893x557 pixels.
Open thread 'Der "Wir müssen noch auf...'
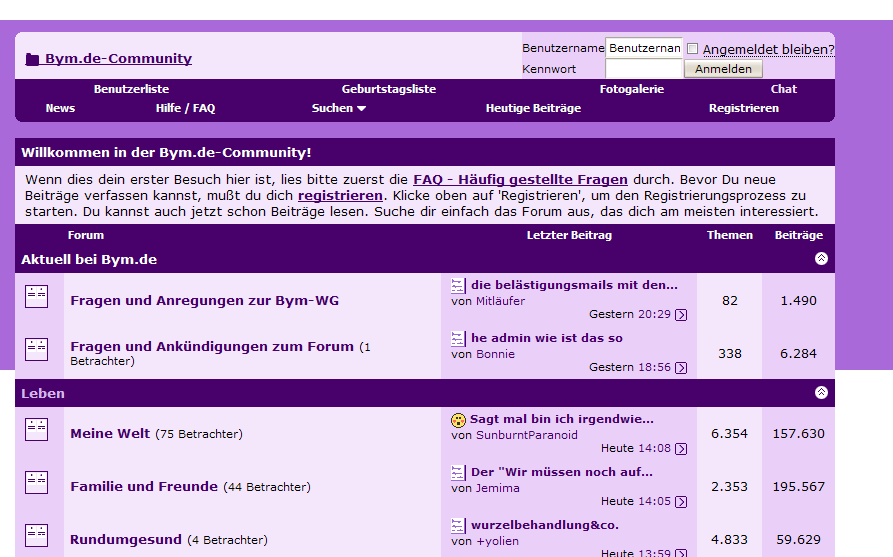click(x=562, y=473)
